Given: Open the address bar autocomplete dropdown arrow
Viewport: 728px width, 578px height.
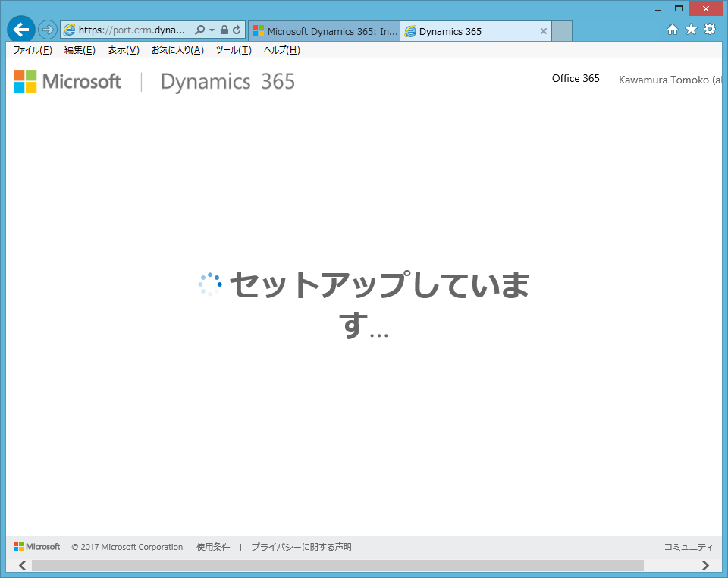Looking at the screenshot, I should (212, 30).
